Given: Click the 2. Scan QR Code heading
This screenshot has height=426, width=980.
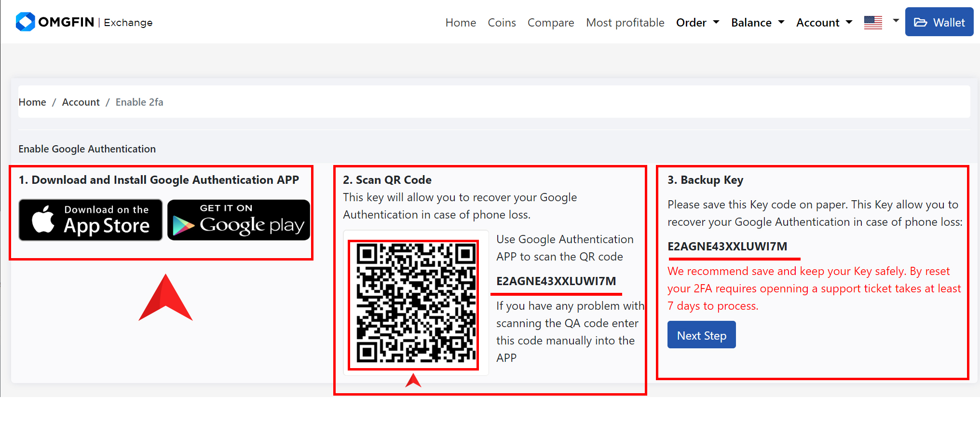Looking at the screenshot, I should tap(387, 180).
